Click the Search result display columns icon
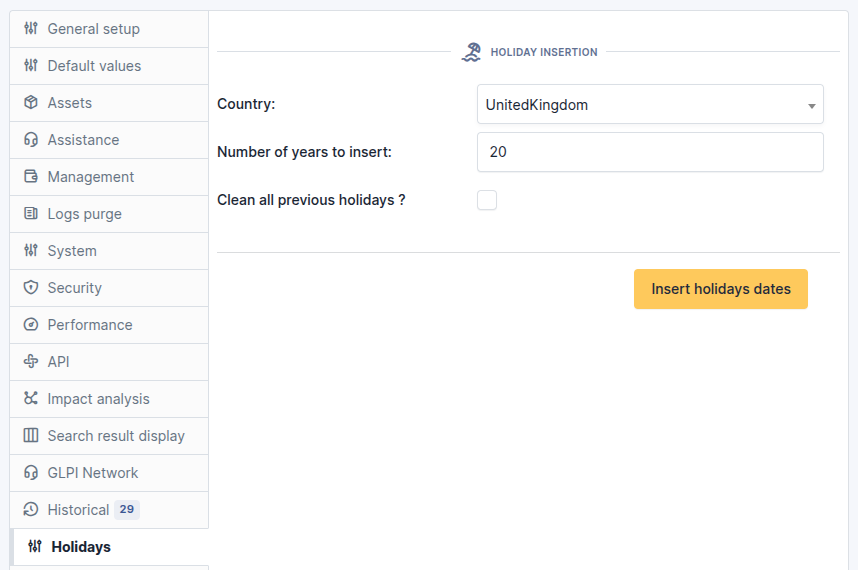This screenshot has height=570, width=858. (31, 436)
